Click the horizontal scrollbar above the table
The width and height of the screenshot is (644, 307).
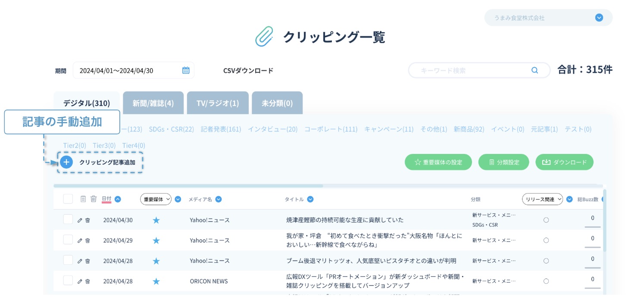188,186
